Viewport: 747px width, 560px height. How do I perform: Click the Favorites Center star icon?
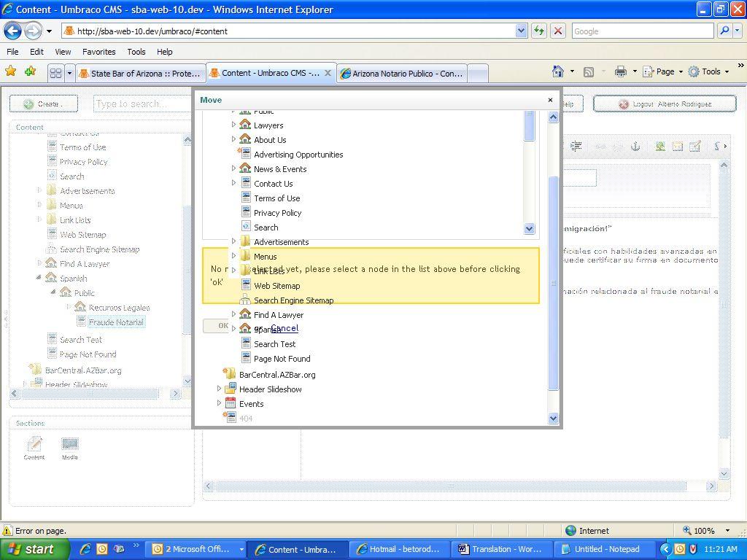(10, 71)
